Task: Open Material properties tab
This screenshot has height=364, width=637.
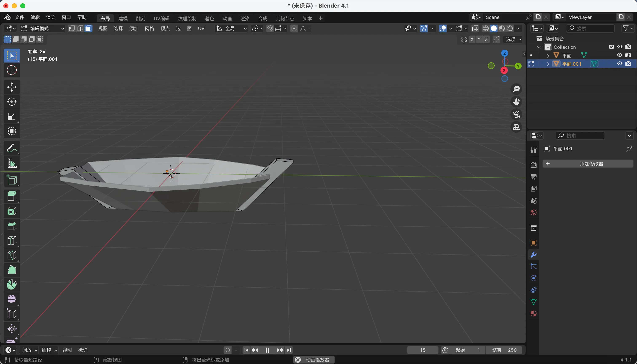Action: pos(533,314)
